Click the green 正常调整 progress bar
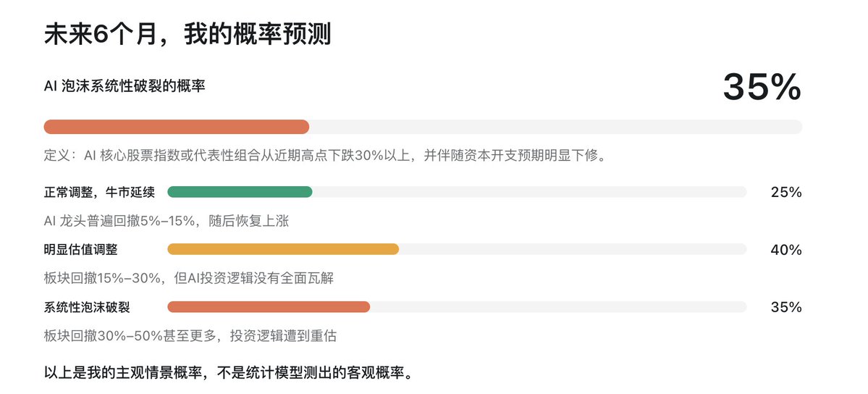The image size is (868, 394). coord(240,192)
